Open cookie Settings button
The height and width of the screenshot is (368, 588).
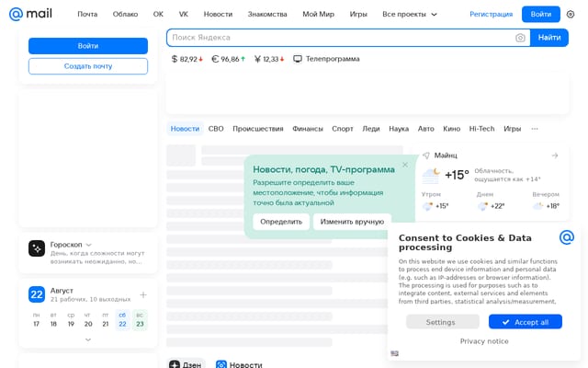(x=443, y=322)
